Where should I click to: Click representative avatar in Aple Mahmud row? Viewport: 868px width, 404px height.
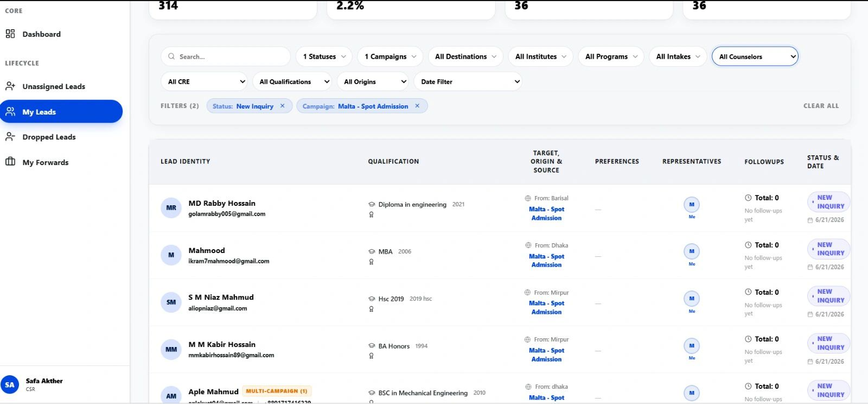click(692, 393)
